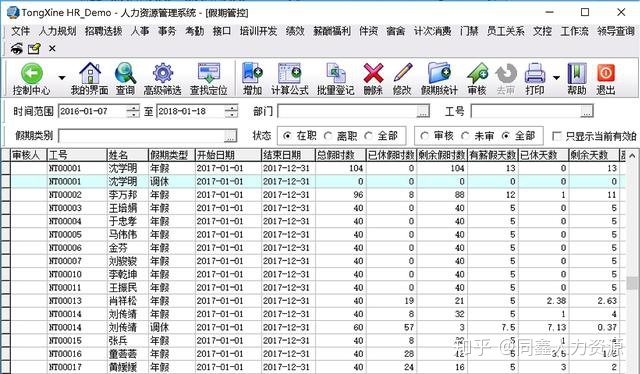Click the 姓名 column header
Screen dimensions: 640x374
pyautogui.click(x=127, y=155)
